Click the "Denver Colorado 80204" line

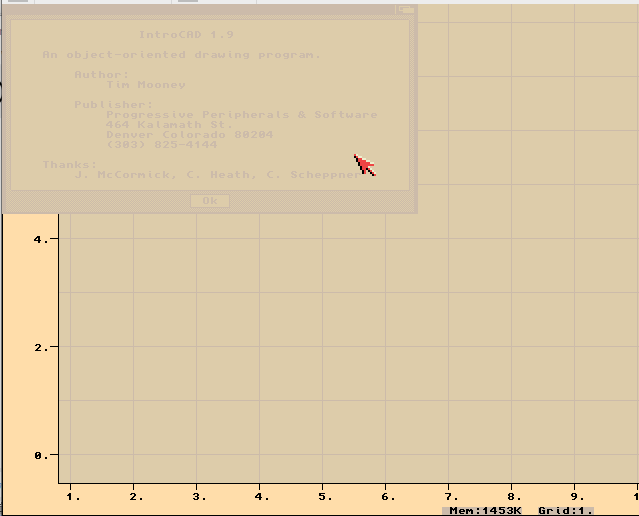pyautogui.click(x=189, y=135)
